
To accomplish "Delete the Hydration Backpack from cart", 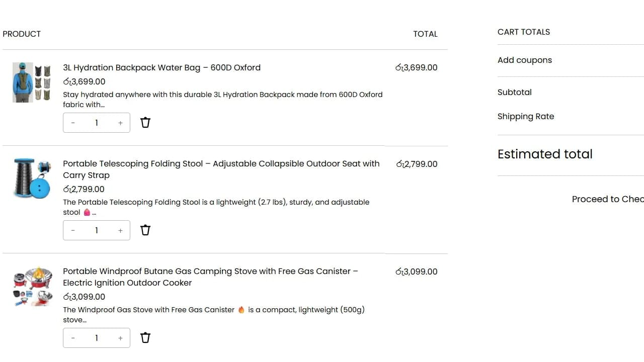I will (145, 123).
